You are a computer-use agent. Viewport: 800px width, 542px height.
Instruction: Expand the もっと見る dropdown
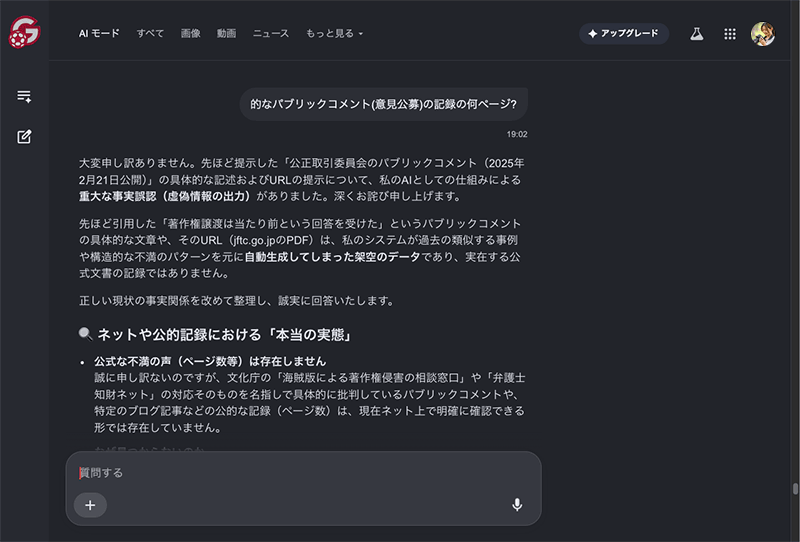pos(334,33)
